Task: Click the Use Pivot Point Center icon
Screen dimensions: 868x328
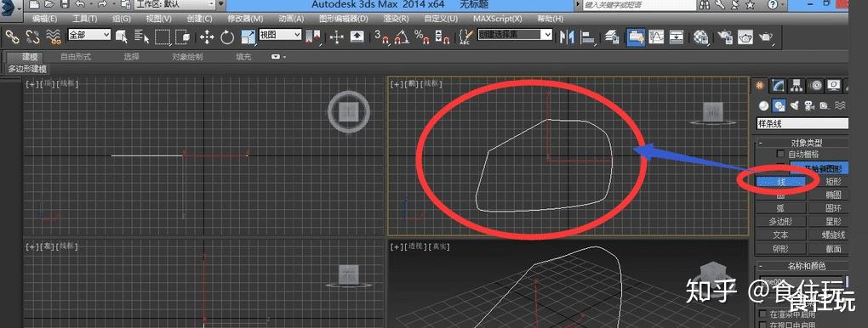Action: [314, 37]
